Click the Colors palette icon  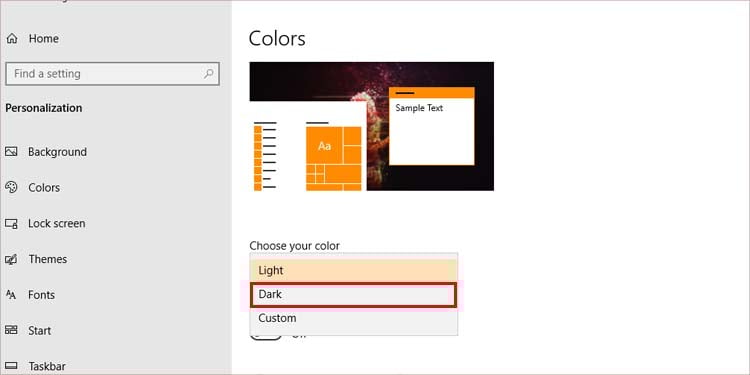click(x=11, y=188)
